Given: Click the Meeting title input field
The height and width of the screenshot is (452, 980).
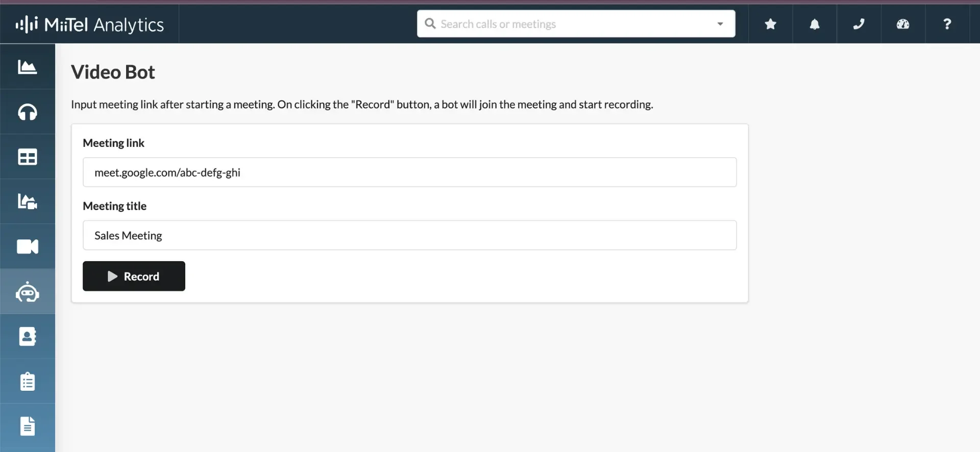Looking at the screenshot, I should [x=409, y=235].
